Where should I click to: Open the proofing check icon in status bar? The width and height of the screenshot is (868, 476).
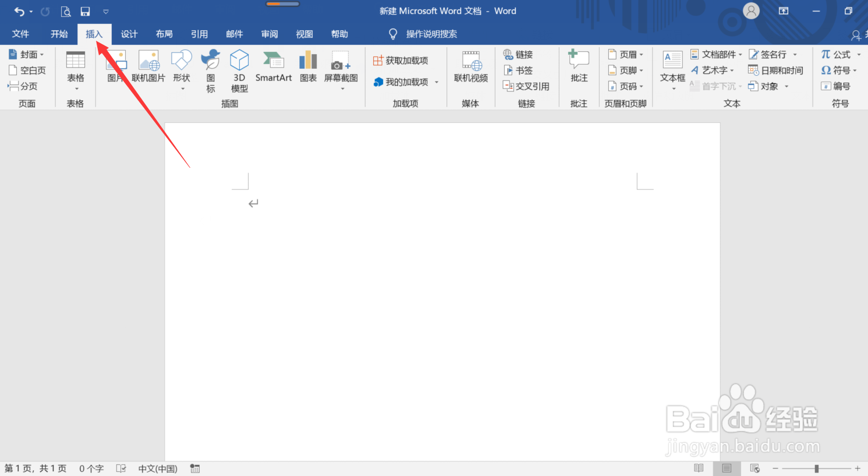pyautogui.click(x=121, y=468)
